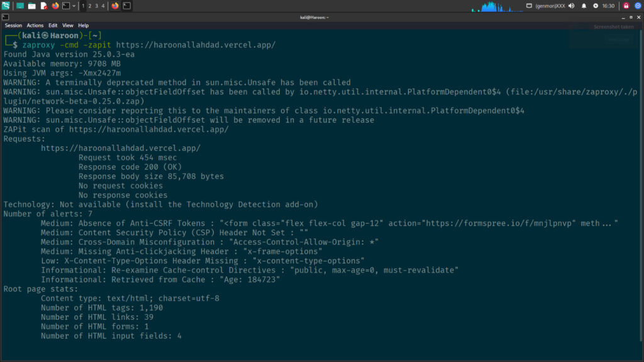The width and height of the screenshot is (644, 362).
Task: Open the blue session logout icon
Action: (638, 6)
